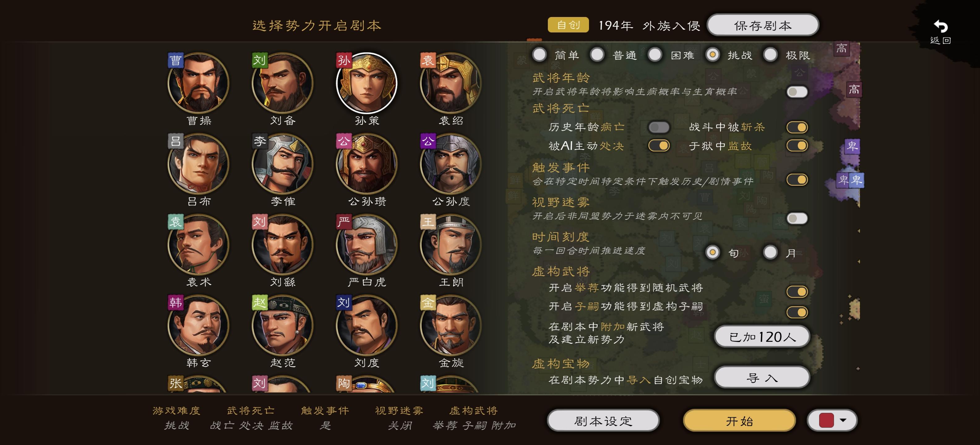980x445 pixels.
Task: Click the red faction color swatch
Action: point(826,420)
